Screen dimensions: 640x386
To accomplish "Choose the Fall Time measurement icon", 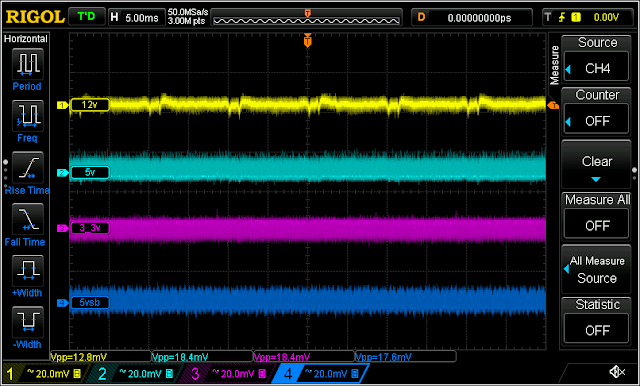I will pos(27,220).
